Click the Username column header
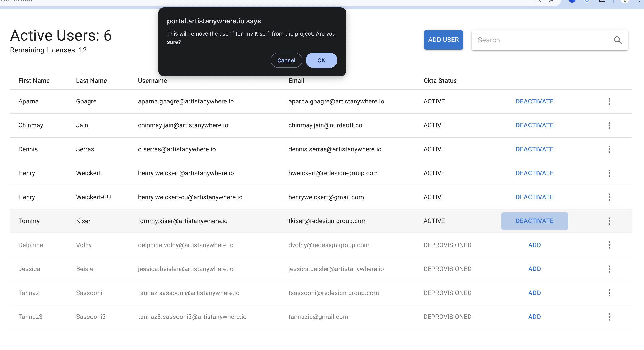644x350 pixels. 152,81
